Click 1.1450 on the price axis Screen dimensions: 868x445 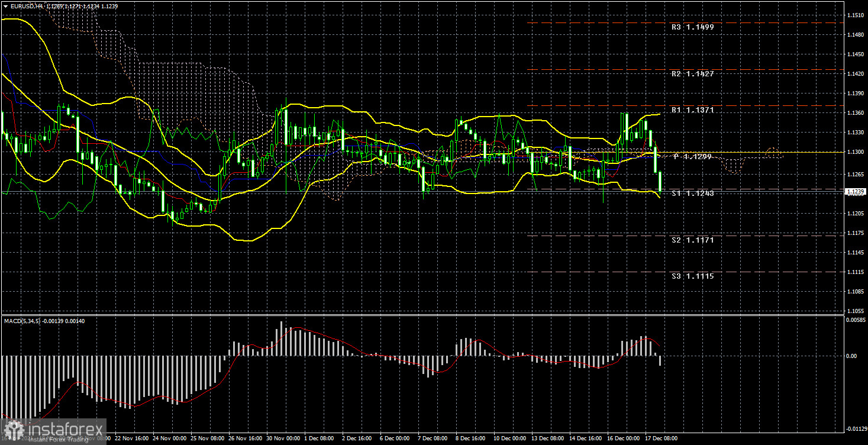point(856,54)
